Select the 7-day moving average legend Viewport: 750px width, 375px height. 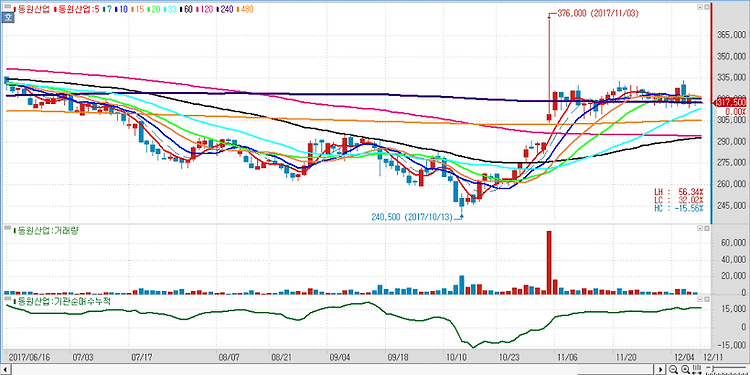pos(107,9)
